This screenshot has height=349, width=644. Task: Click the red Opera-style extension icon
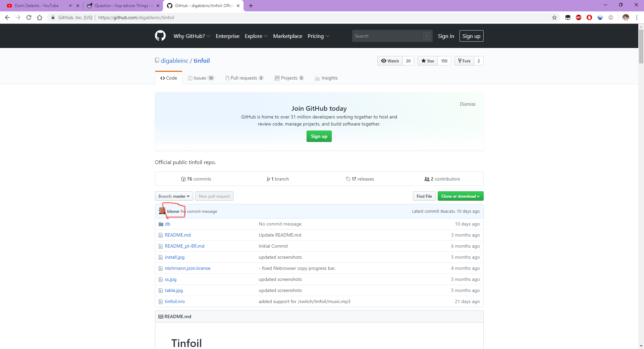click(x=589, y=17)
